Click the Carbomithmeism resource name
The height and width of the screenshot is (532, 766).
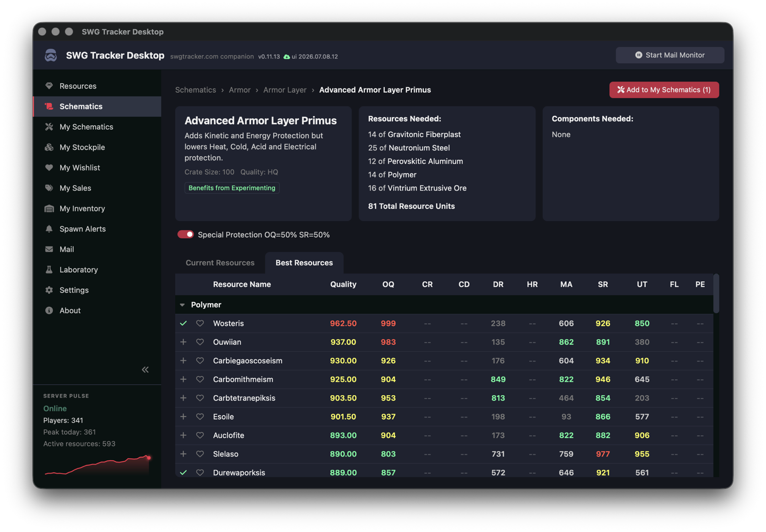tap(243, 379)
